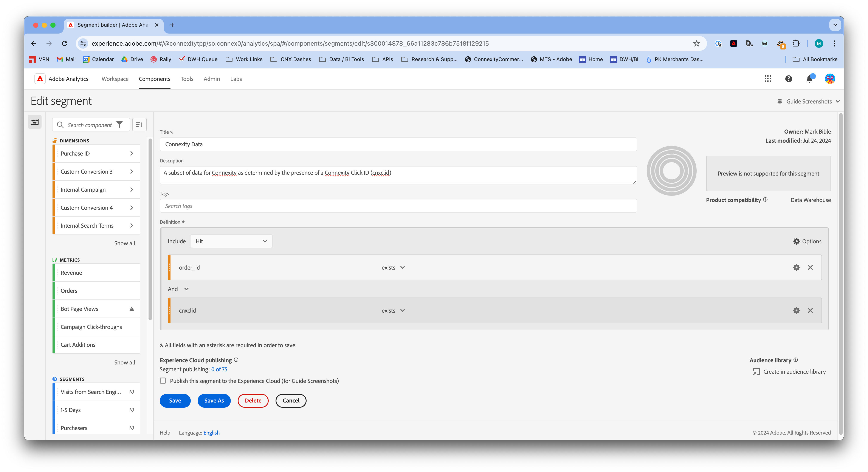
Task: Open the cnxclid exists operator dropdown
Action: pyautogui.click(x=393, y=310)
